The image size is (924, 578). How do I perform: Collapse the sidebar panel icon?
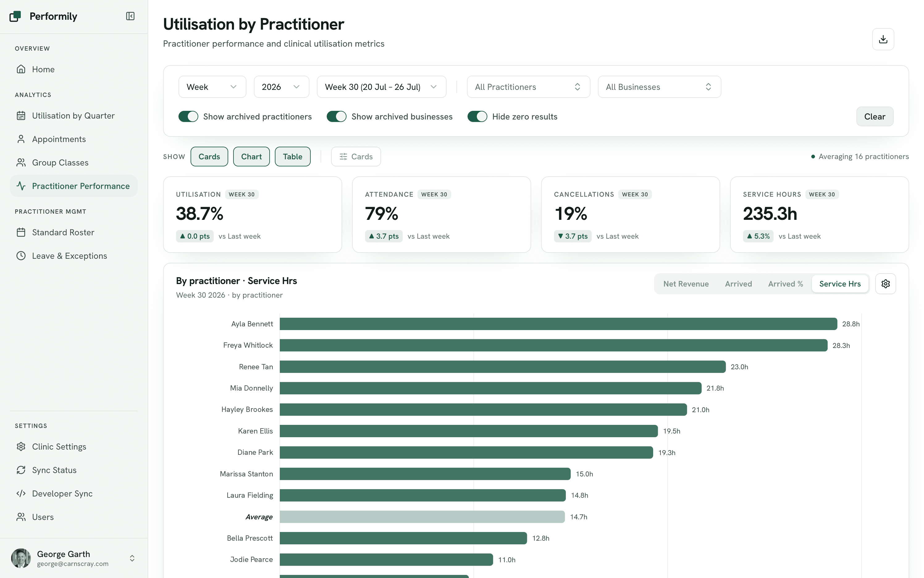click(130, 16)
